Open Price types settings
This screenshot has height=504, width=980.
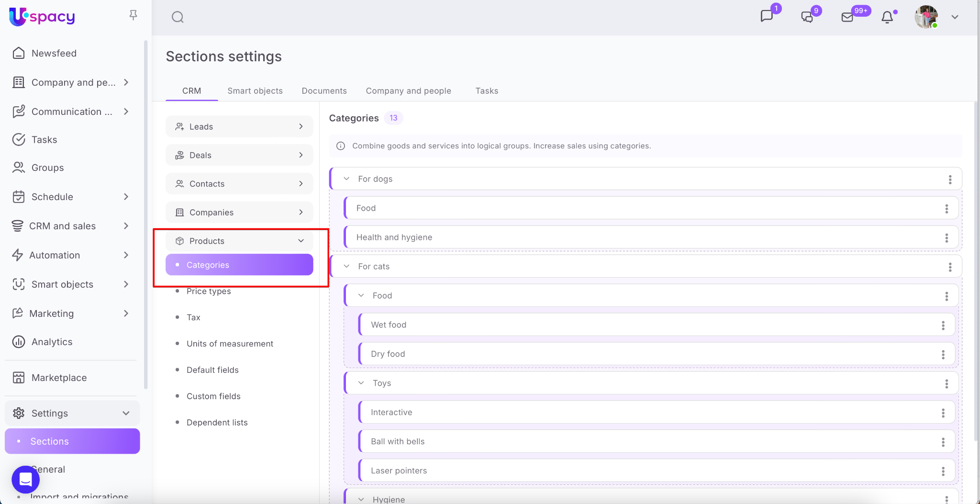(x=209, y=291)
